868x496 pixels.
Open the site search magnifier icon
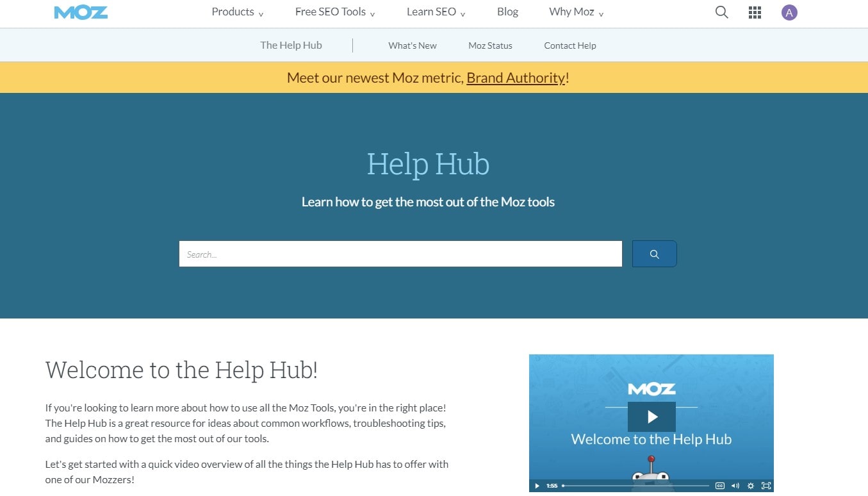tap(721, 12)
